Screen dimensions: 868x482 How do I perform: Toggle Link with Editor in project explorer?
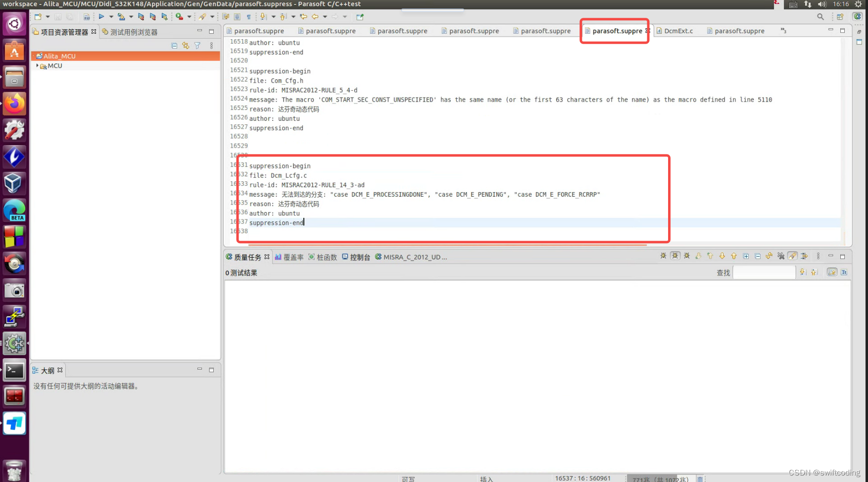(x=186, y=46)
